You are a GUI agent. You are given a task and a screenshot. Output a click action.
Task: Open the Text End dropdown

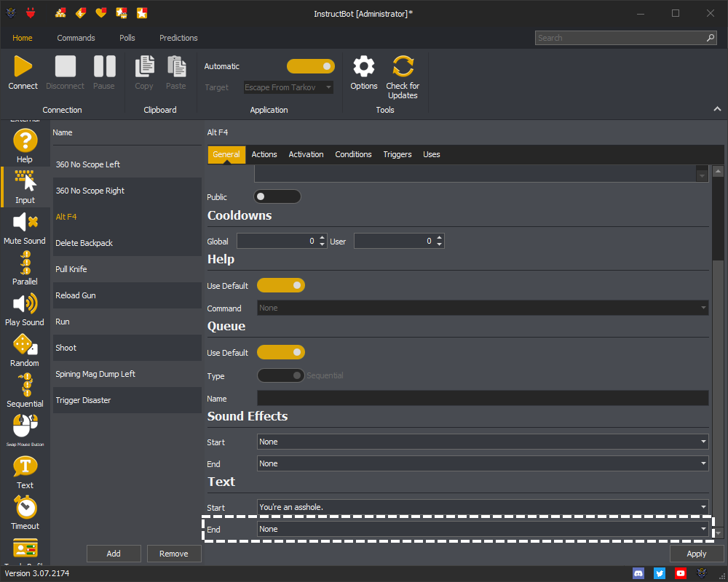pos(483,529)
